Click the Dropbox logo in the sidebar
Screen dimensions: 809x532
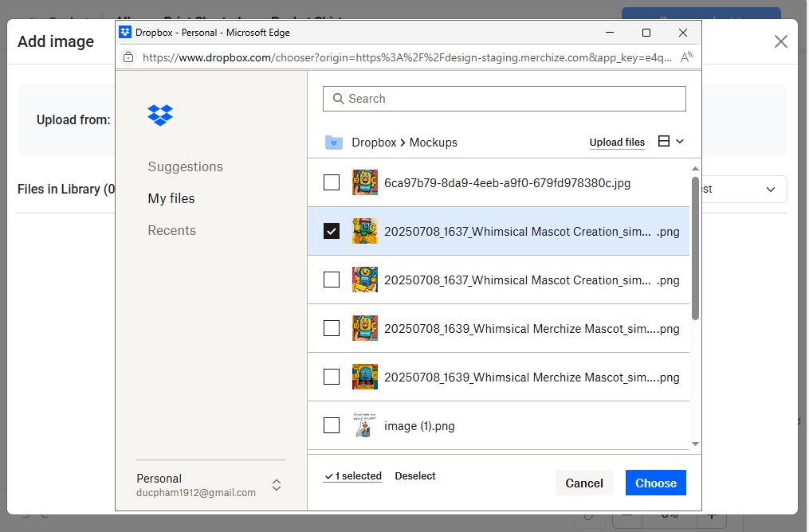(160, 115)
